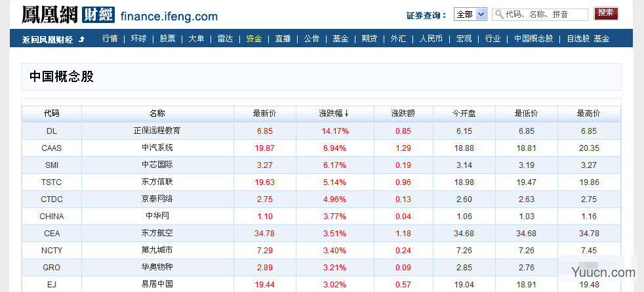This screenshot has height=292, width=644.
Task: Click the 20.35 highest price cell
Action: point(589,148)
